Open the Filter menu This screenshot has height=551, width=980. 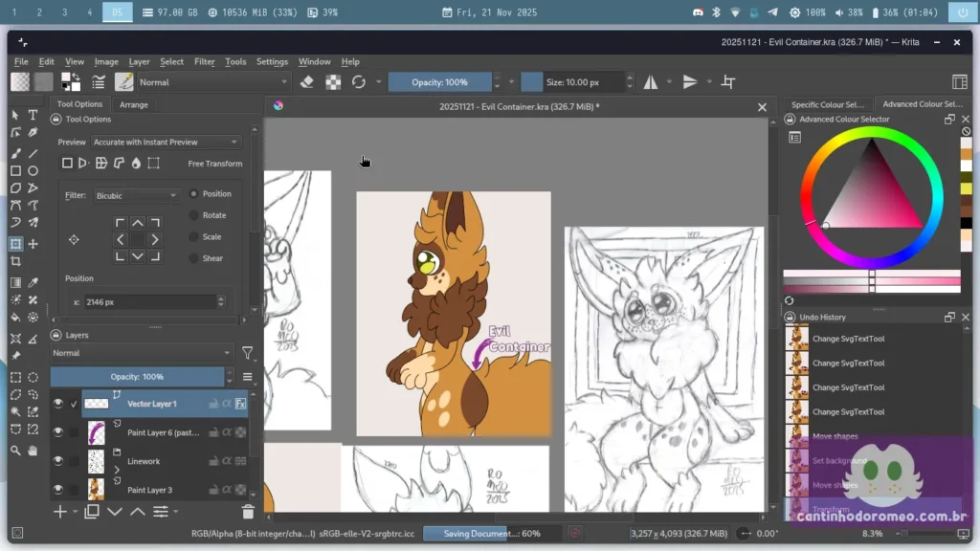coord(205,61)
